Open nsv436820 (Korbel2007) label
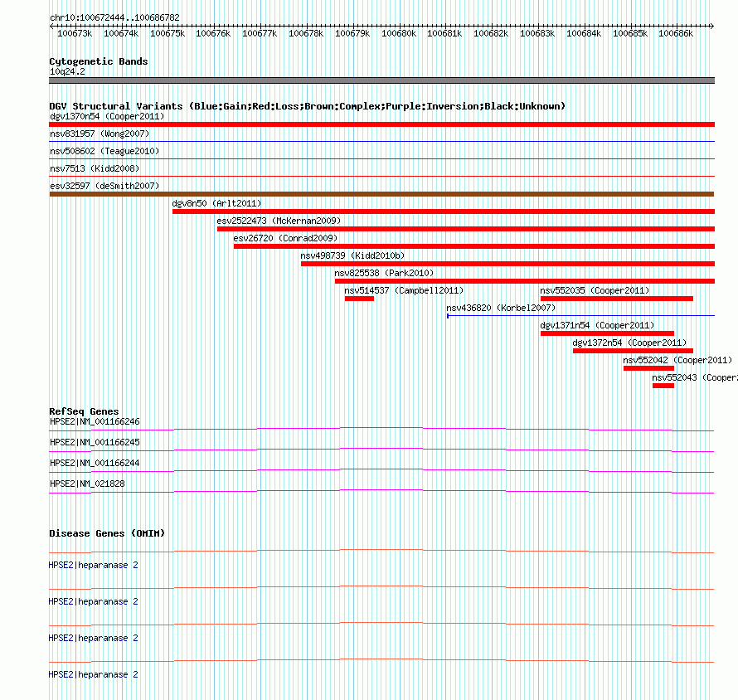738x700 pixels. click(501, 308)
